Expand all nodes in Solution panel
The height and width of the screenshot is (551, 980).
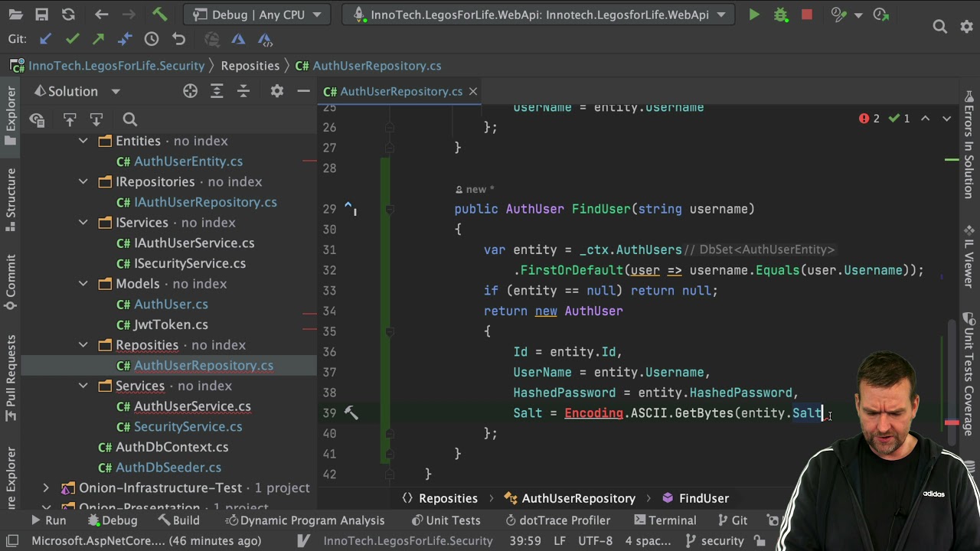pyautogui.click(x=217, y=91)
